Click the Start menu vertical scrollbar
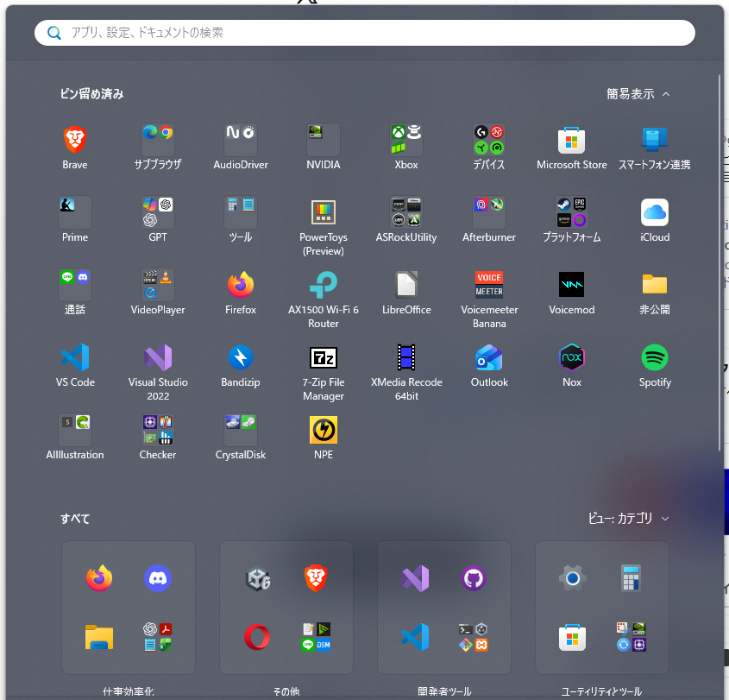The width and height of the screenshot is (729, 700). (x=720, y=262)
